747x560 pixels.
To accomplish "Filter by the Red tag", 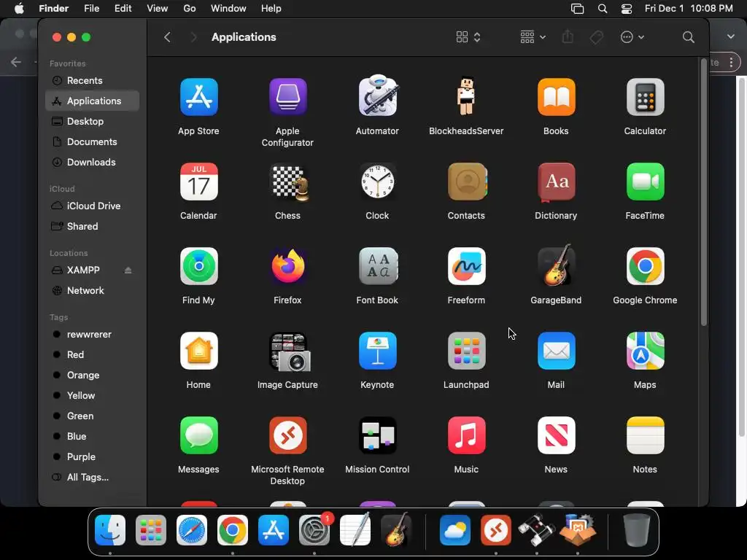I will tap(93, 355).
